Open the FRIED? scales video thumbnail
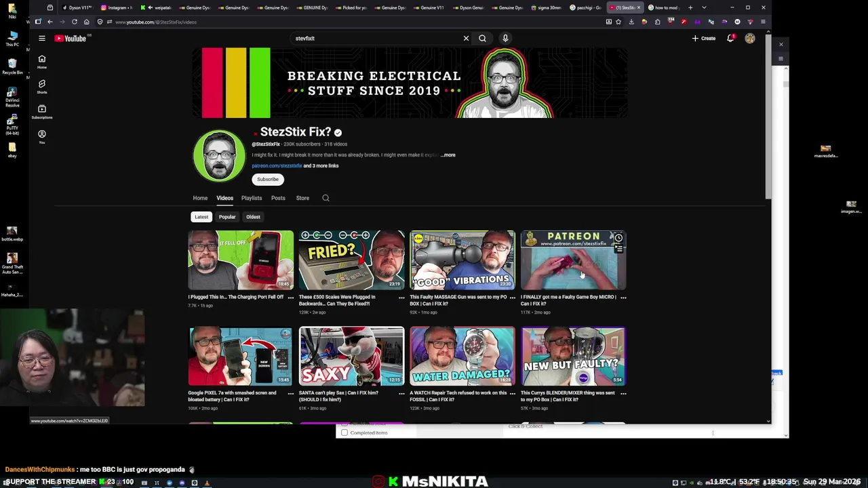This screenshot has height=488, width=868. coord(351,260)
